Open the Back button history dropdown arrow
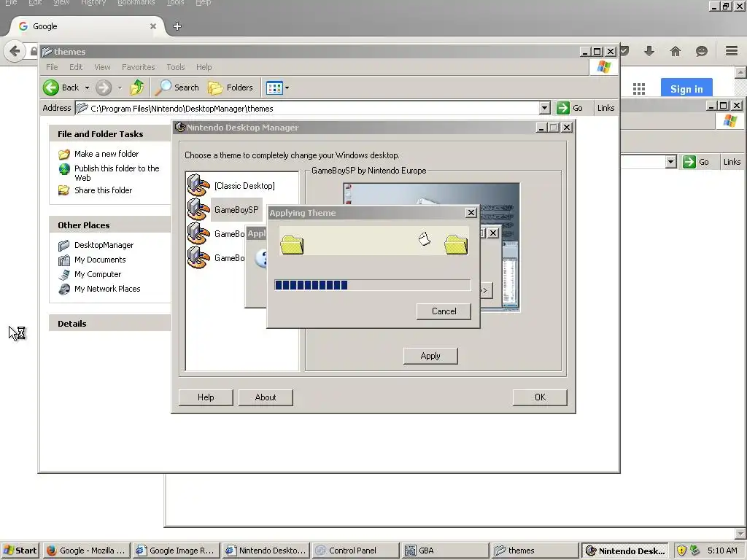The image size is (747, 560). 87,87
